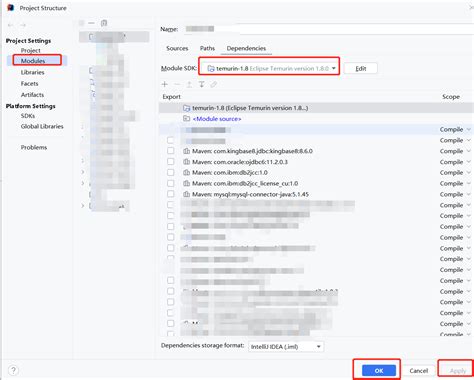Open help with the question mark icon
The height and width of the screenshot is (380, 474).
13,370
